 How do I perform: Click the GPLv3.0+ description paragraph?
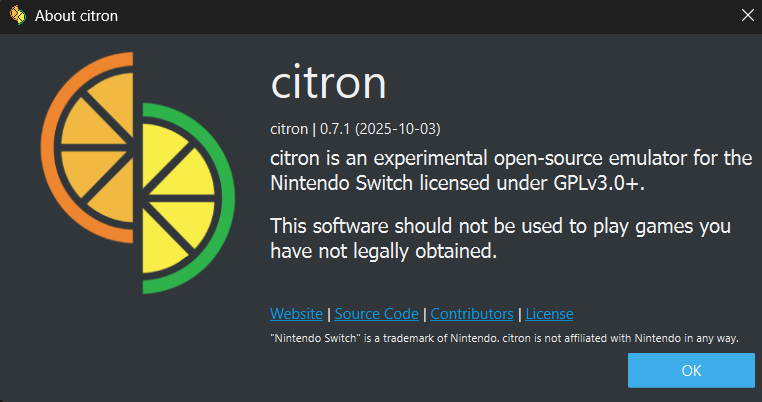511,171
